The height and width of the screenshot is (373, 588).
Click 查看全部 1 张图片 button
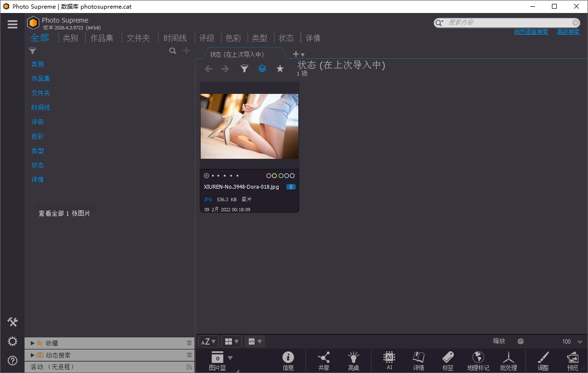[64, 213]
